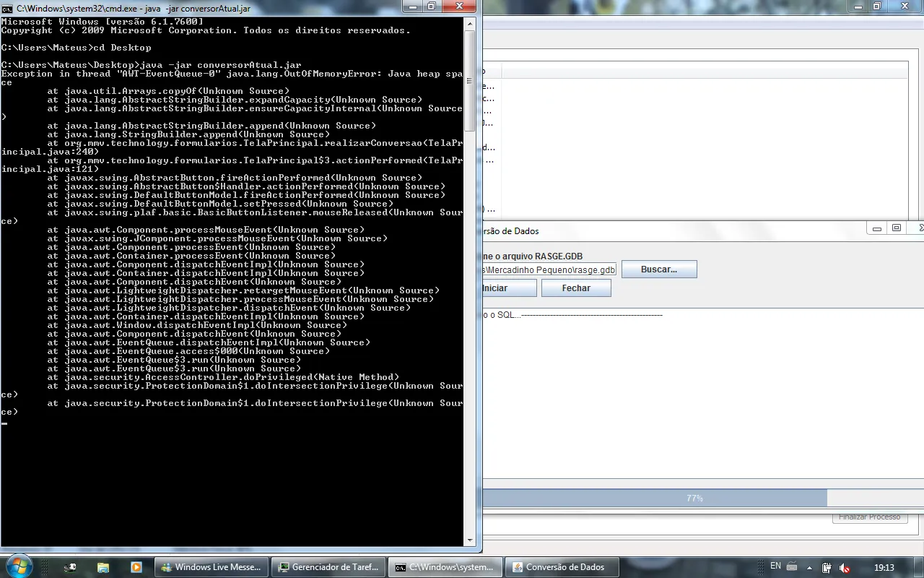This screenshot has height=578, width=924.
Task: Minimize the Task Manager window behind
Action: (x=857, y=7)
